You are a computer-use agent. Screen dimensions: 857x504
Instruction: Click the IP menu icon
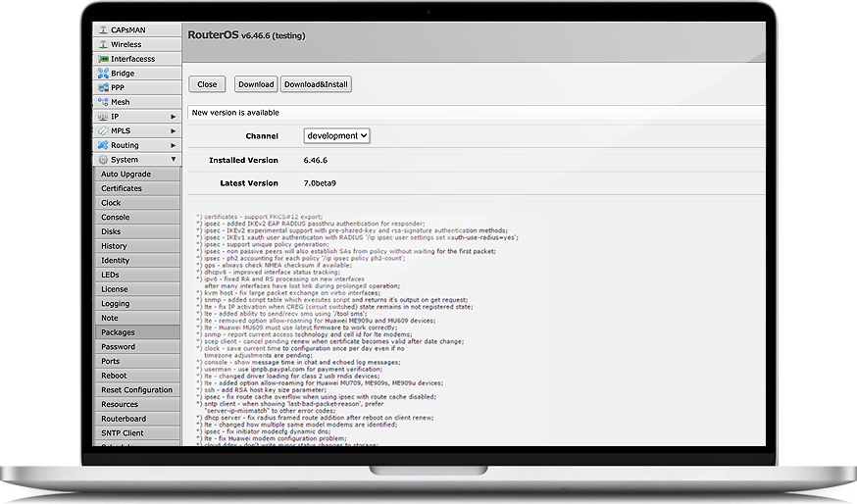tap(103, 117)
